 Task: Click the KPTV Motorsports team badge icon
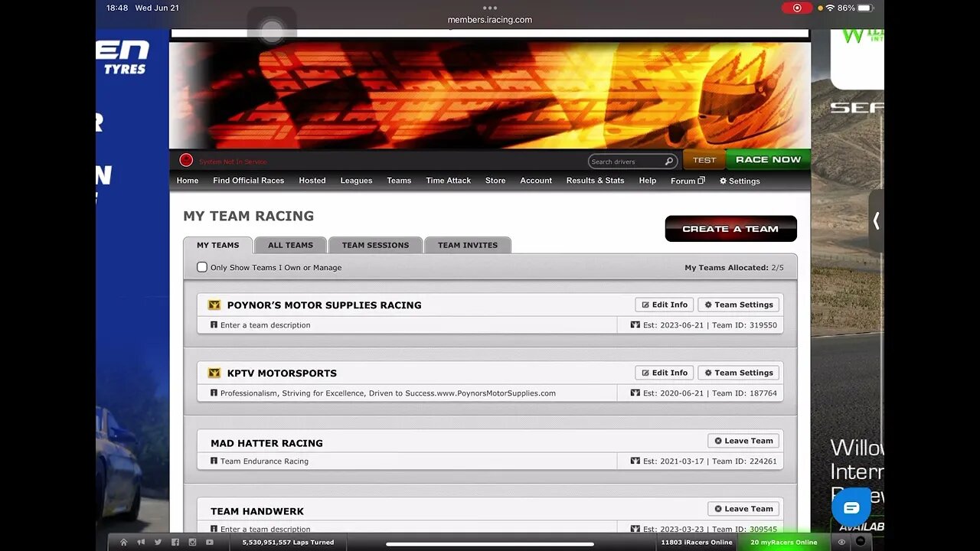point(214,373)
